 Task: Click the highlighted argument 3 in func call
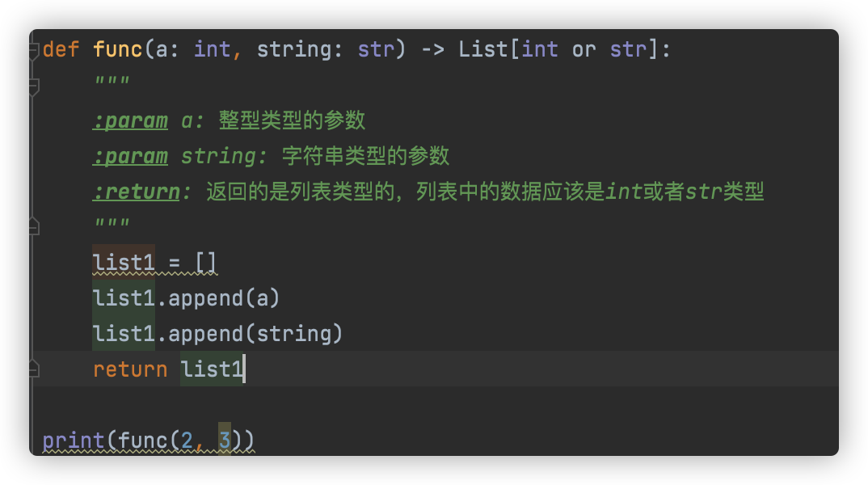(225, 441)
